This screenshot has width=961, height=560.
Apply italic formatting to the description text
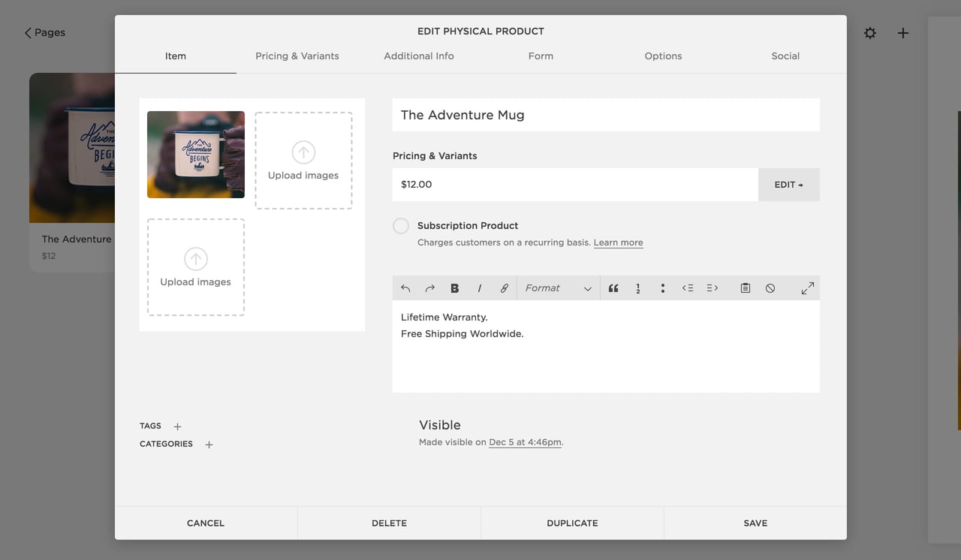(479, 288)
